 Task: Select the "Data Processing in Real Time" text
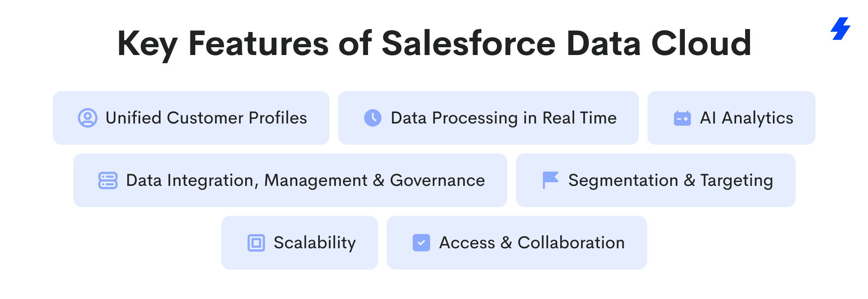(x=503, y=118)
